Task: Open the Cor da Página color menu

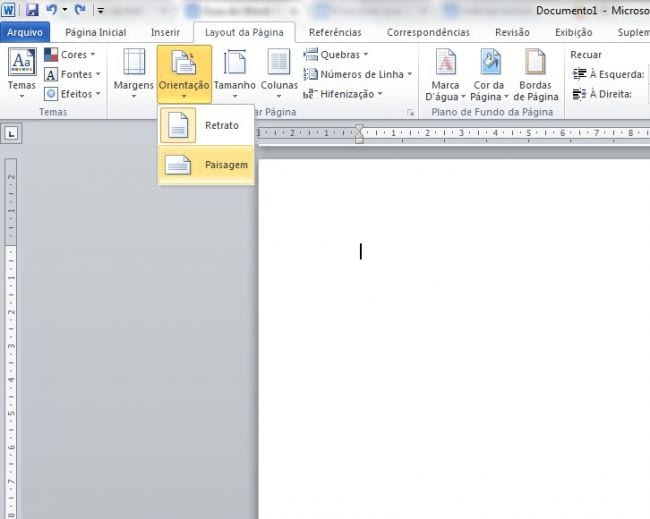Action: click(x=489, y=75)
